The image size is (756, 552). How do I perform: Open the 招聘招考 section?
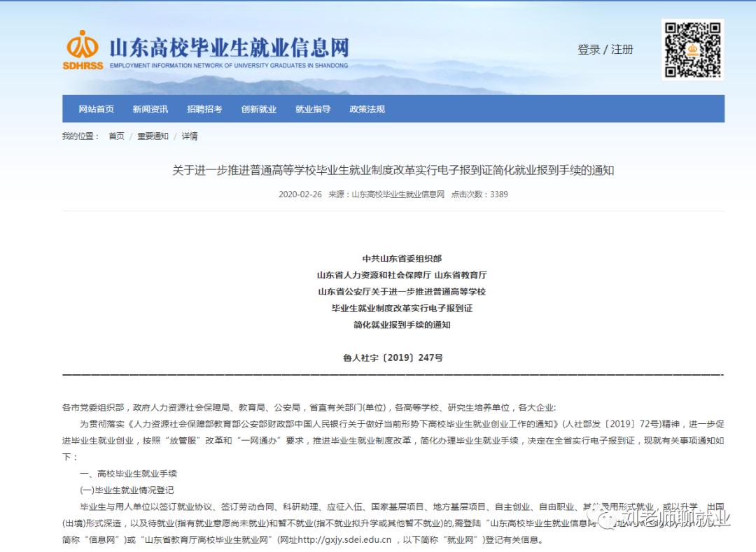(204, 108)
